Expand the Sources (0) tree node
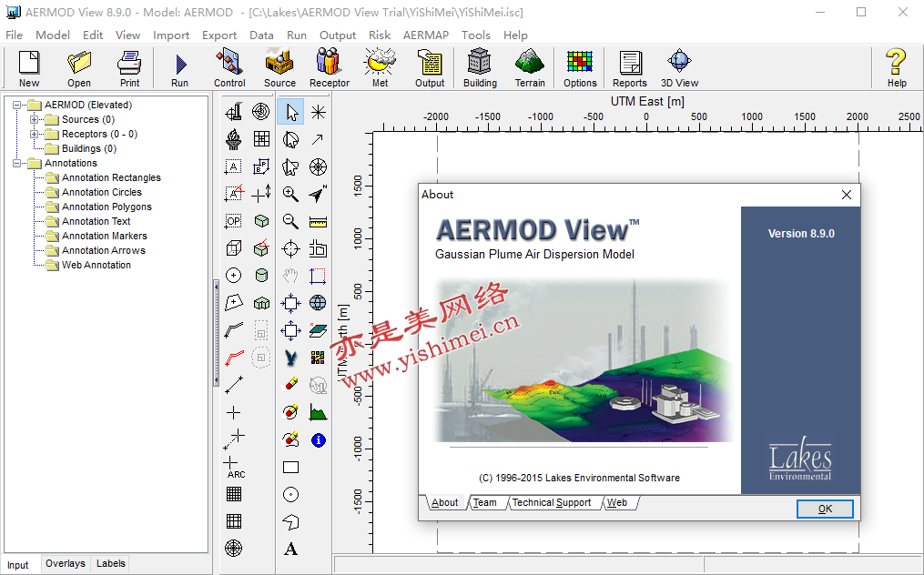This screenshot has height=575, width=924. [35, 119]
